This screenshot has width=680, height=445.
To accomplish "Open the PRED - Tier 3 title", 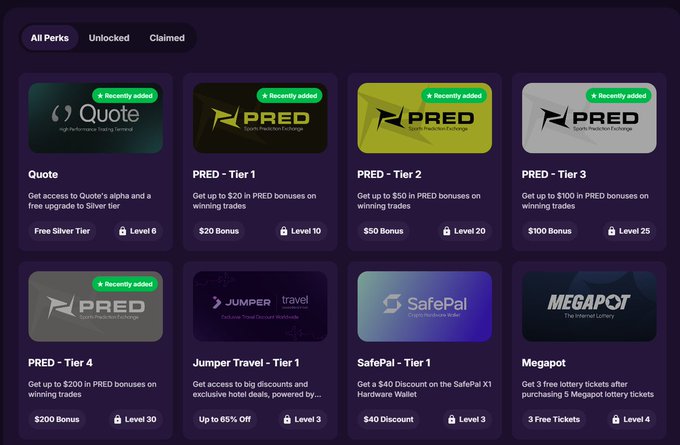I will 554,174.
